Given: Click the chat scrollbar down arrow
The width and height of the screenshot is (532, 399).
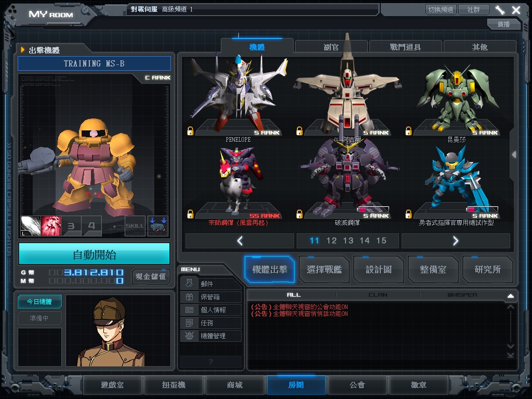Looking at the screenshot, I should tap(511, 346).
